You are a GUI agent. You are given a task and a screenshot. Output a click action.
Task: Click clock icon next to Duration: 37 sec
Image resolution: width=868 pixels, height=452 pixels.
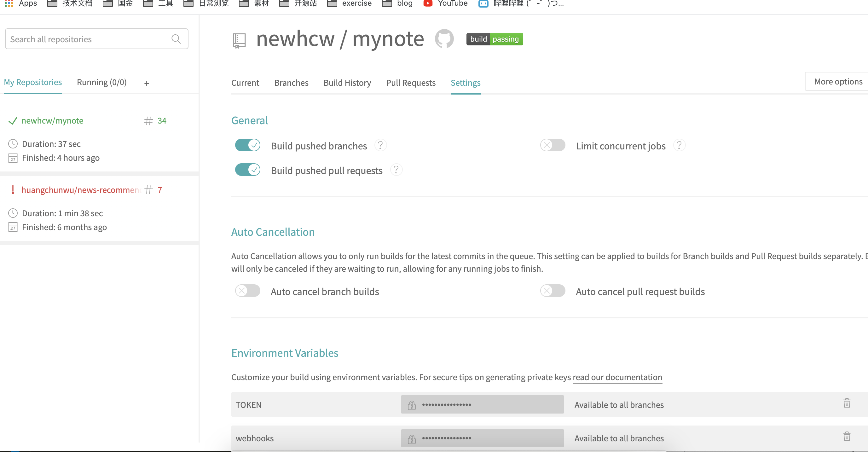click(13, 144)
